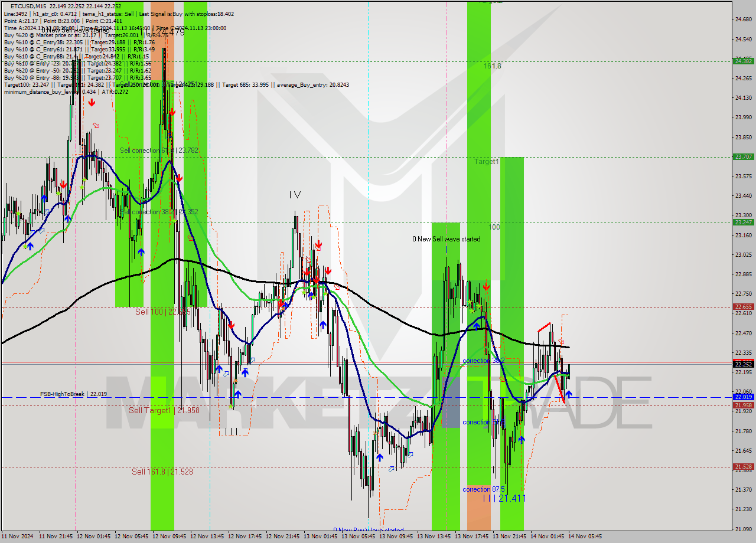Click the 'I V' wave label

295,195
